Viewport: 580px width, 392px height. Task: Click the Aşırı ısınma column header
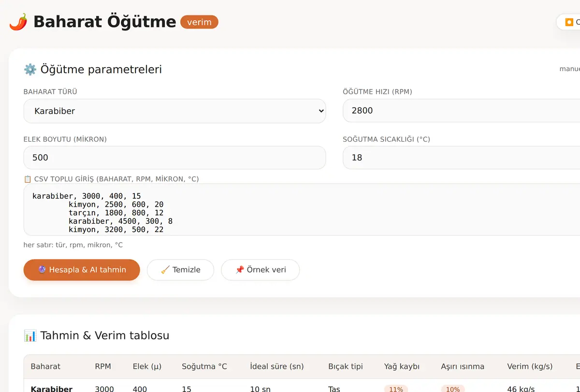(x=463, y=366)
